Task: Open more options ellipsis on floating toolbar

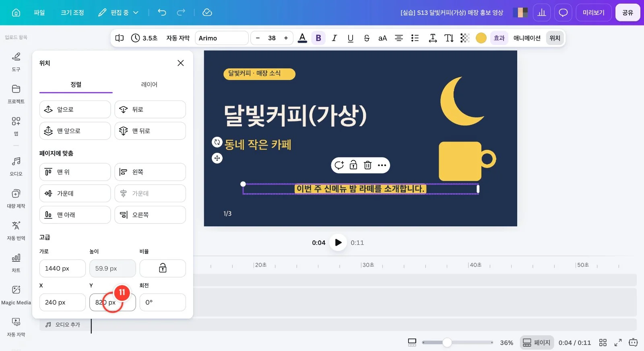Action: pos(382,165)
